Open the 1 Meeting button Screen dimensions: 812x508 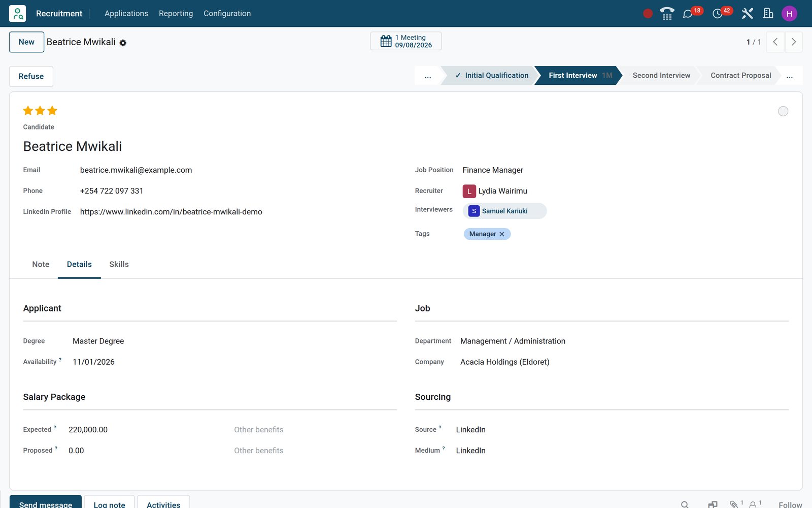[x=406, y=41]
